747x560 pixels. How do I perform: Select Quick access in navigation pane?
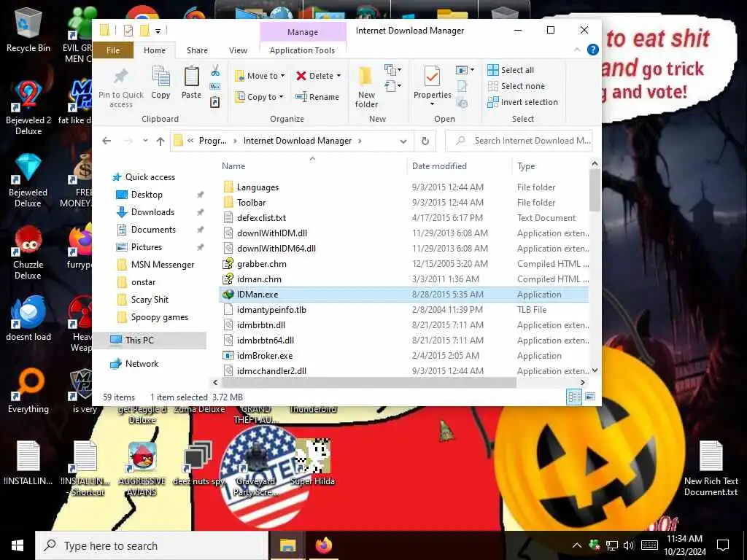(150, 177)
